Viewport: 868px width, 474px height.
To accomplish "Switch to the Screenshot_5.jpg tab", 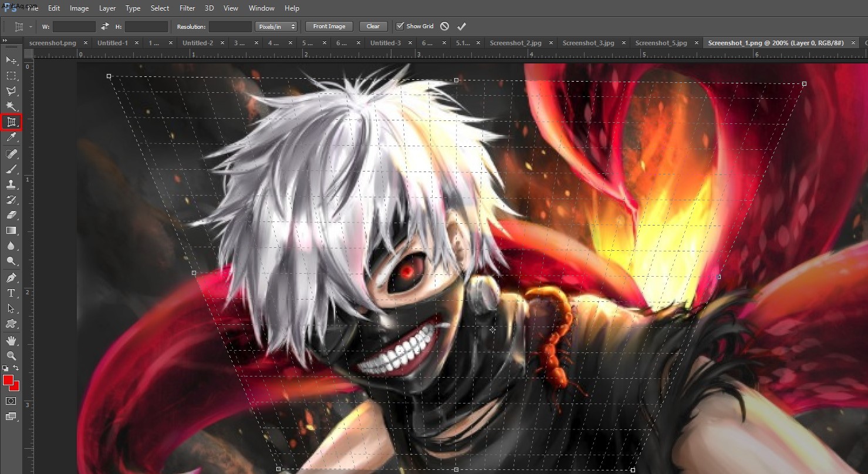I will coord(661,43).
